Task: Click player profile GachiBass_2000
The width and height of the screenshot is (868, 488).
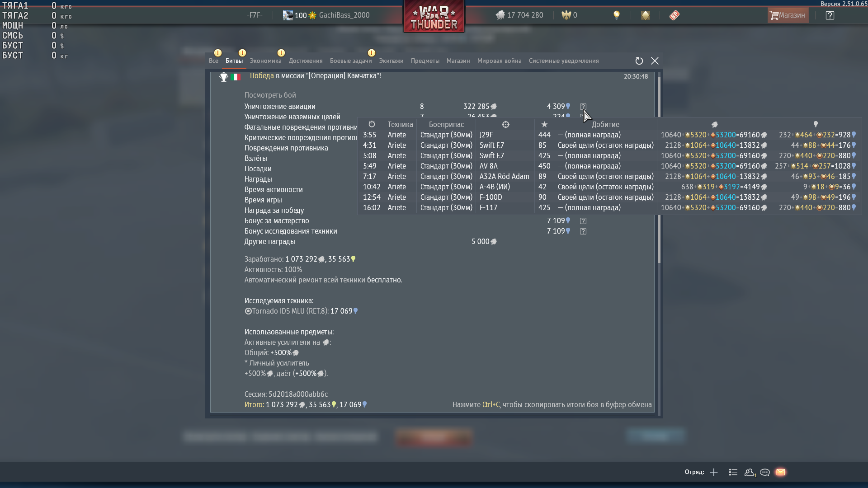Action: click(x=344, y=15)
